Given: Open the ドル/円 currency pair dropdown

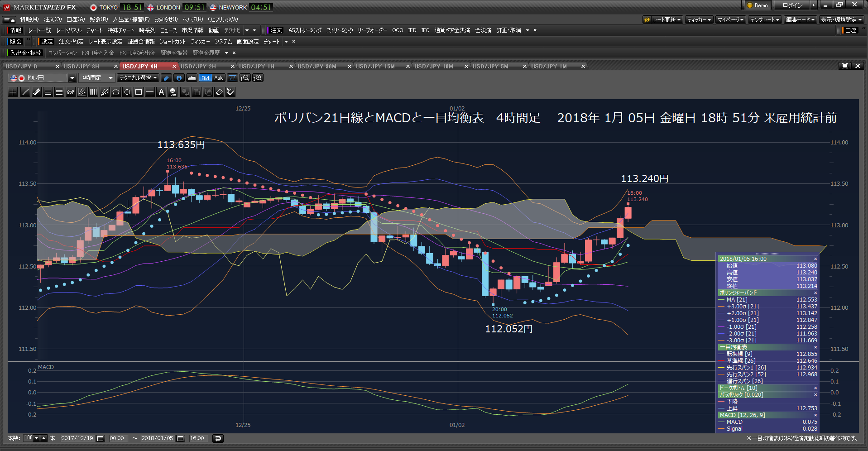Looking at the screenshot, I should click(72, 78).
